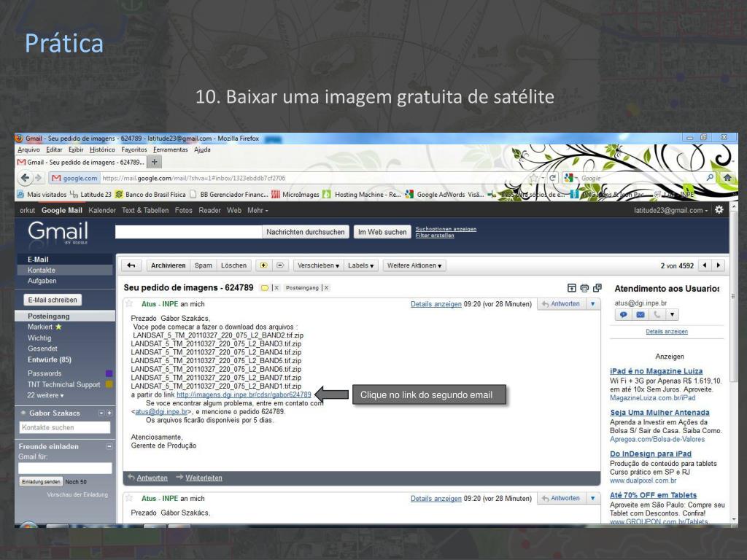Open the Verschieben dropdown

tap(318, 265)
